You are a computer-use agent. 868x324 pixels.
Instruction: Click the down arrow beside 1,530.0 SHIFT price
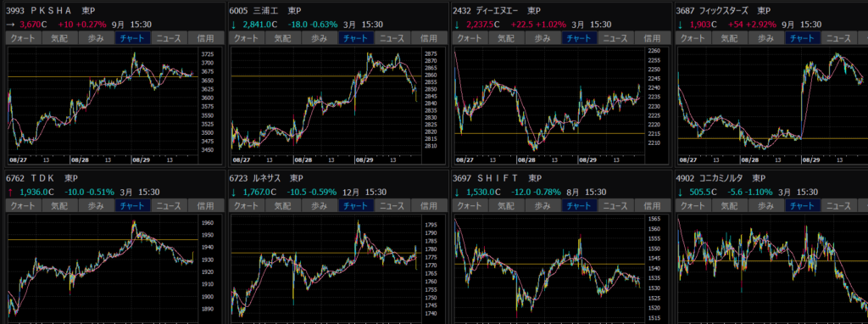tap(457, 193)
